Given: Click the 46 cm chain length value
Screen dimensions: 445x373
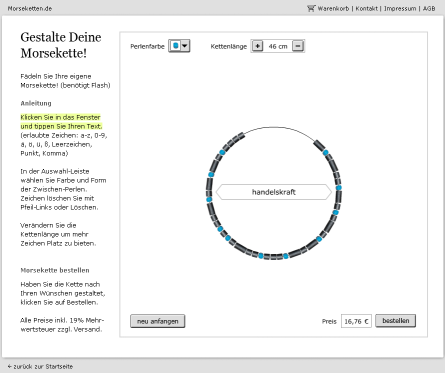Looking at the screenshot, I should 278,46.
